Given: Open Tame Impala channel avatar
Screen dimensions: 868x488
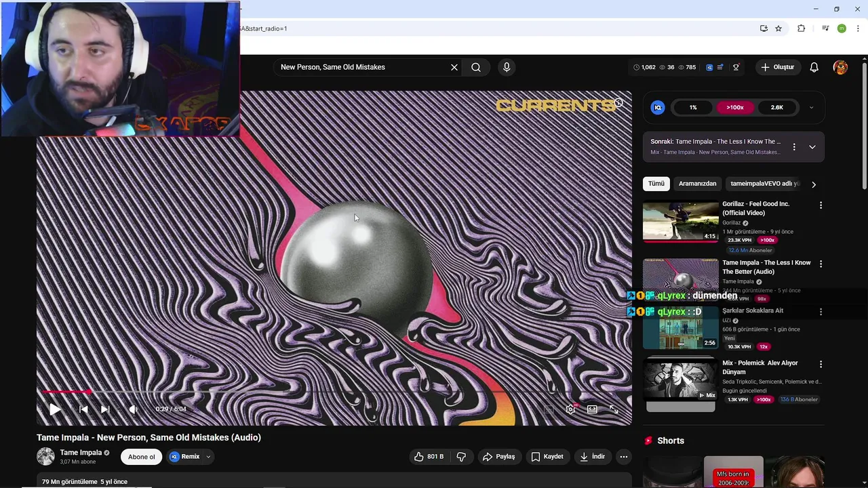Looking at the screenshot, I should 45,457.
